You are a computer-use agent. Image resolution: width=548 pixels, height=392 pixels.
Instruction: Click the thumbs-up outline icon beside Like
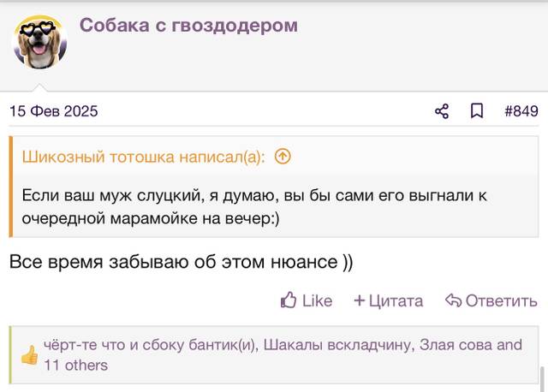click(x=289, y=300)
